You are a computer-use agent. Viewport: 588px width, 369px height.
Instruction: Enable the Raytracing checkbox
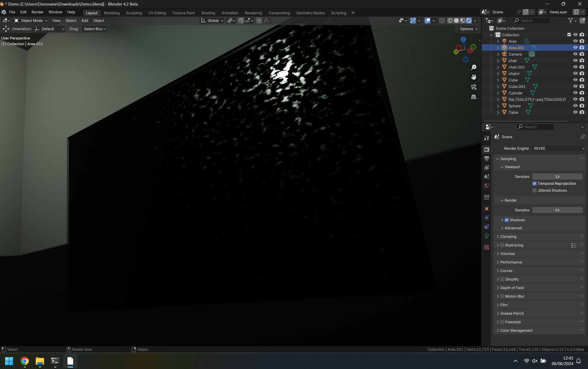click(x=502, y=245)
